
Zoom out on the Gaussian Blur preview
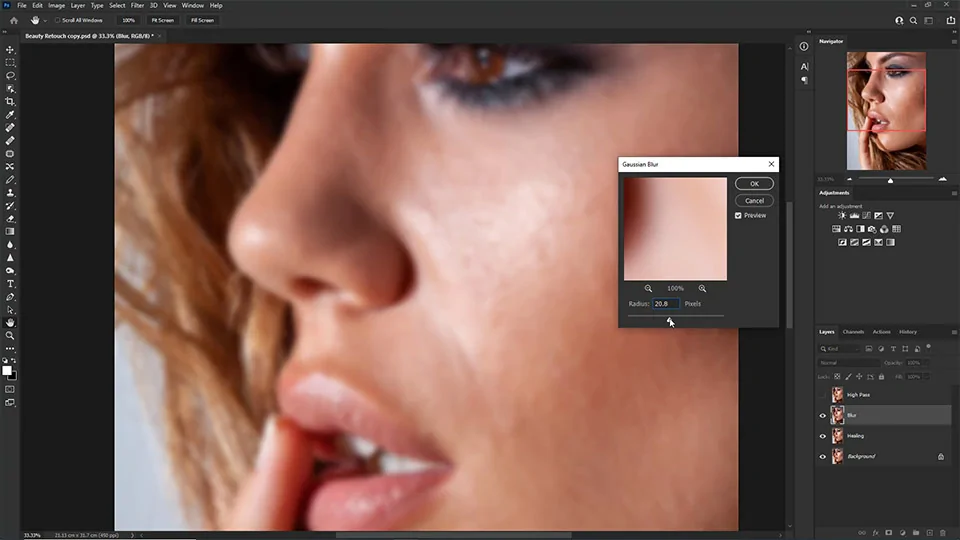648,288
